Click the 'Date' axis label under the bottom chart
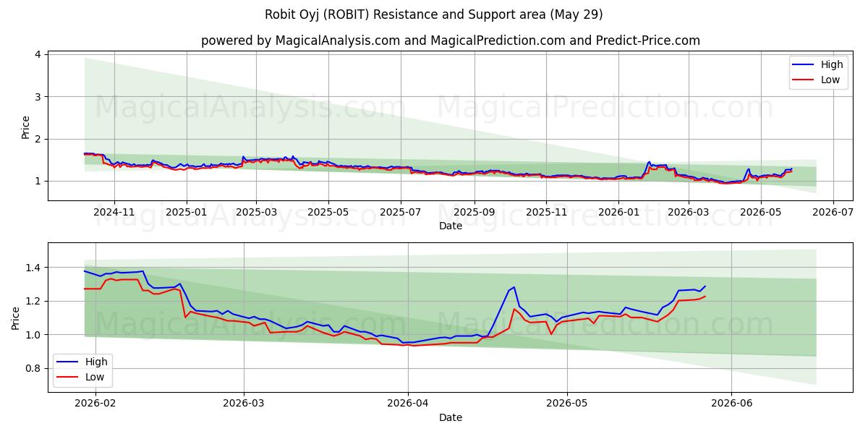 [451, 417]
